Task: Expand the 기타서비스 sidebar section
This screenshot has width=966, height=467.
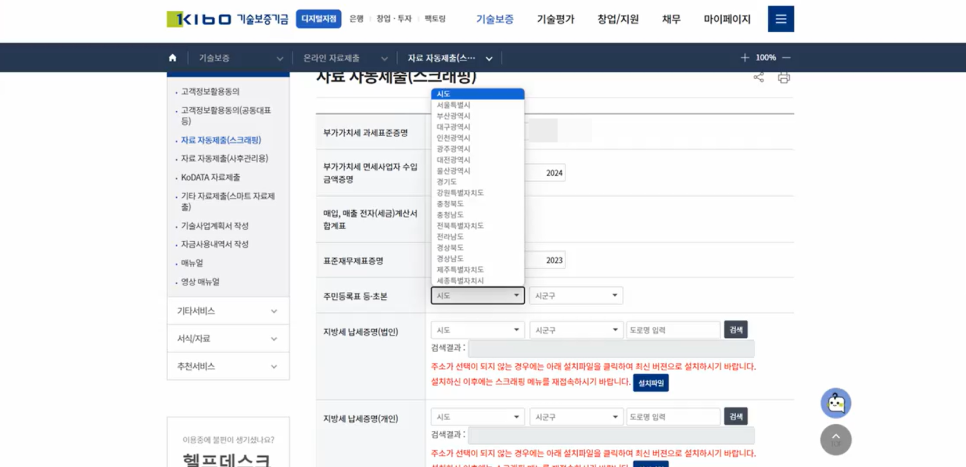Action: [x=228, y=311]
